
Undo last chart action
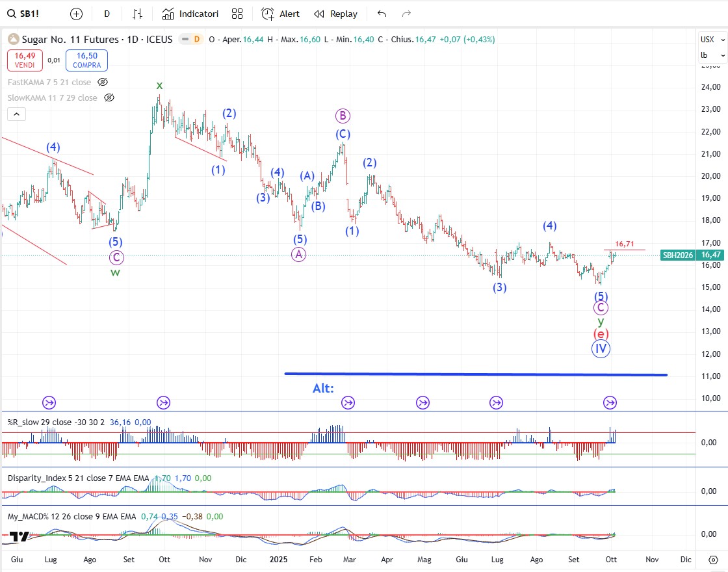pyautogui.click(x=382, y=14)
